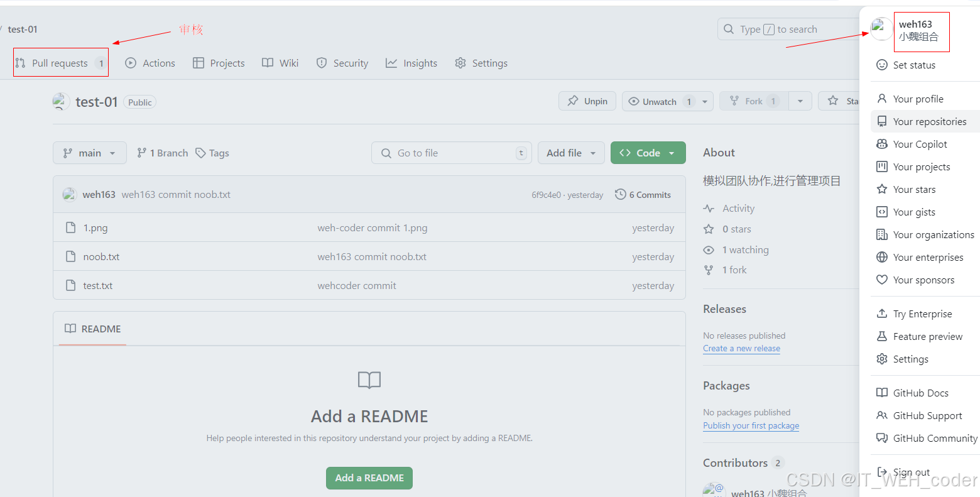Viewport: 980px width, 497px height.
Task: Open the main branch selector
Action: pos(90,153)
